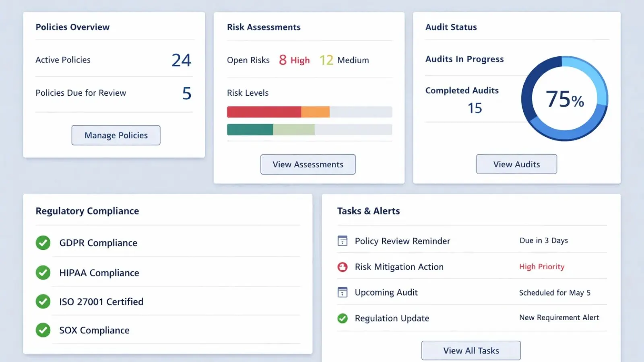The image size is (644, 362).
Task: Click the green checkmark beside Regulation Update
Action: coord(343,318)
